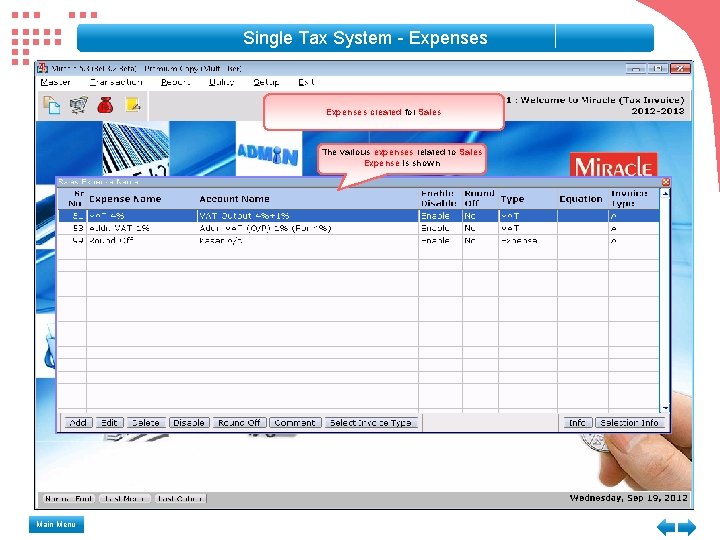The height and width of the screenshot is (540, 720).
Task: Select the Addl. VAT 1% expense row
Action: point(359,228)
